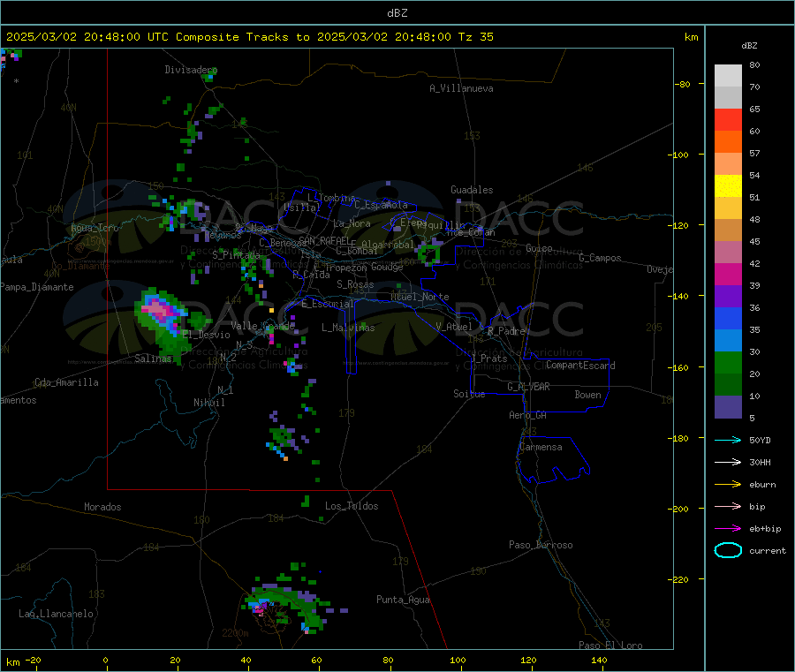Viewport: 795px width, 672px height.
Task: Click the Soitue place label
Action: (469, 394)
